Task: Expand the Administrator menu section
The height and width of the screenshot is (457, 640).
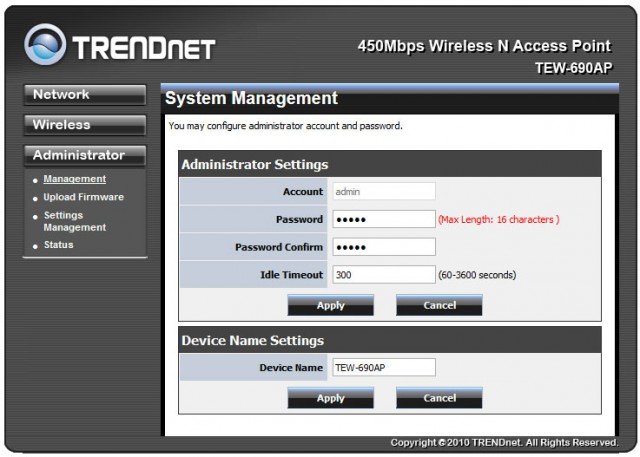Action: pyautogui.click(x=84, y=155)
